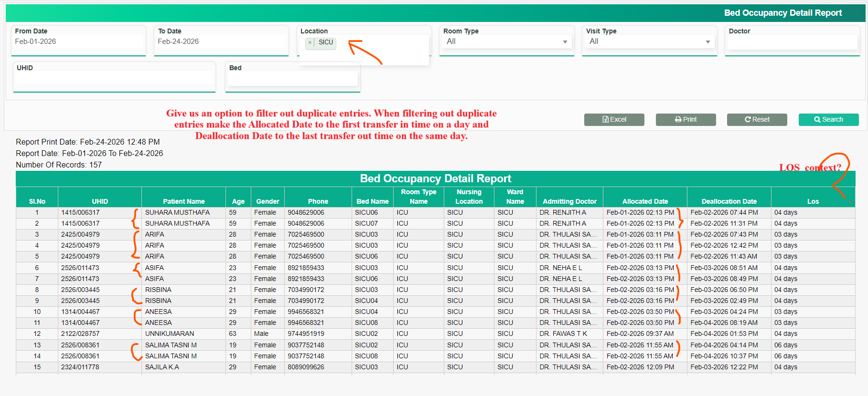Remove the SICU location tag
This screenshot has height=396, width=868.
coord(310,42)
